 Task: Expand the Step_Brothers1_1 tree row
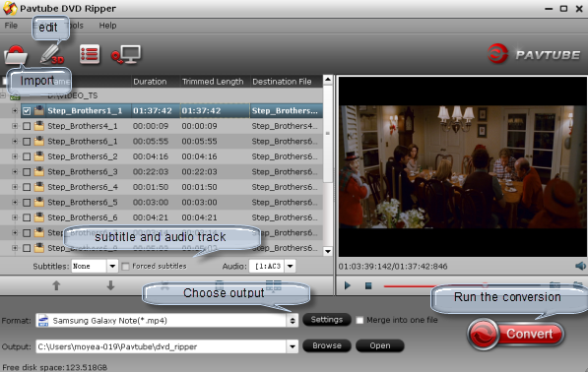(15, 111)
